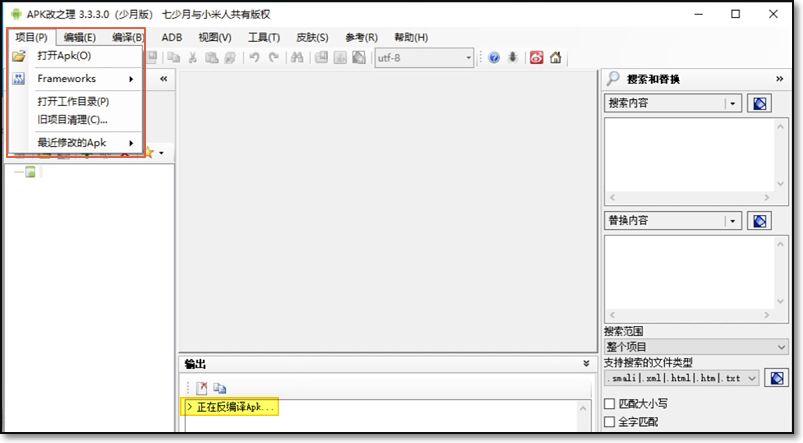Click the Frameworks menu icon

tap(19, 79)
